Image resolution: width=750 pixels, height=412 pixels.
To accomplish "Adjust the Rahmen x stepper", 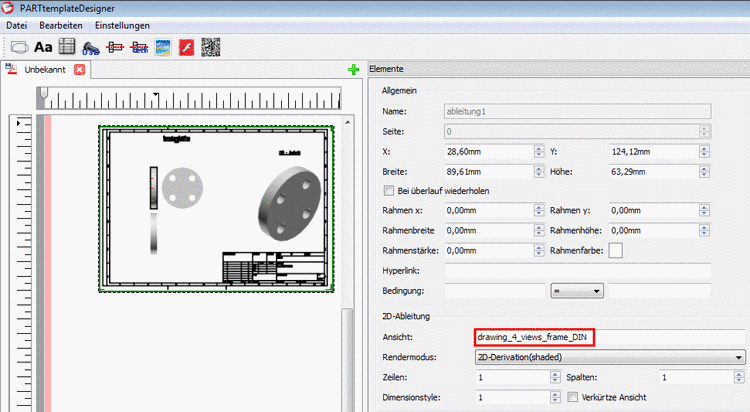I will click(539, 210).
